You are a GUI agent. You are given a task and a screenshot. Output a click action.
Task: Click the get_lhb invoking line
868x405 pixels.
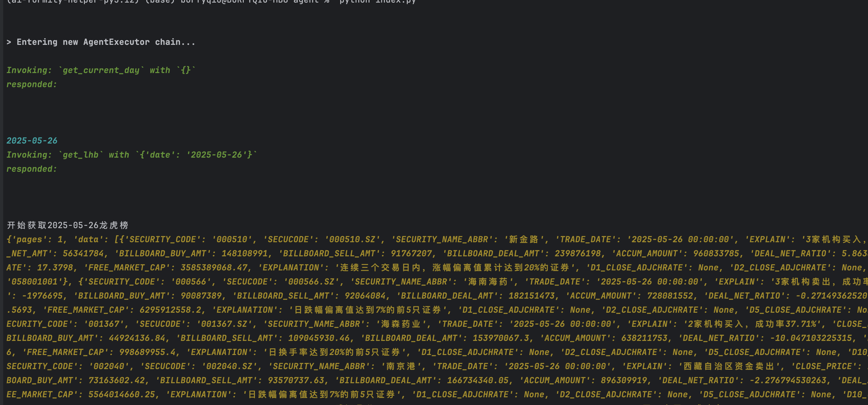(132, 155)
